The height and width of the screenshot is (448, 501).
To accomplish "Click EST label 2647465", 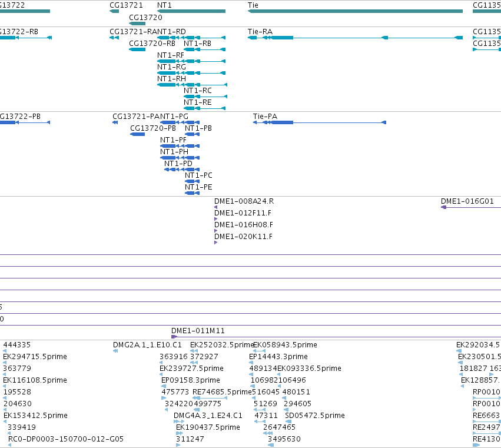I will pyautogui.click(x=279, y=427).
